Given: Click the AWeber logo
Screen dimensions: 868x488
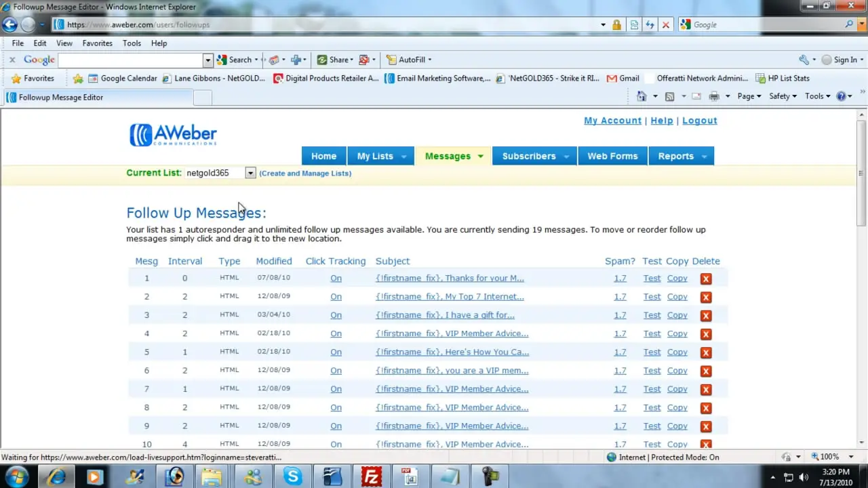Looking at the screenshot, I should 173,134.
